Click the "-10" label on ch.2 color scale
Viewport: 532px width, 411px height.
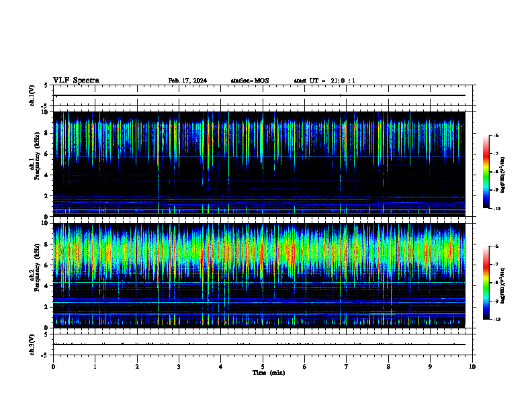point(496,319)
